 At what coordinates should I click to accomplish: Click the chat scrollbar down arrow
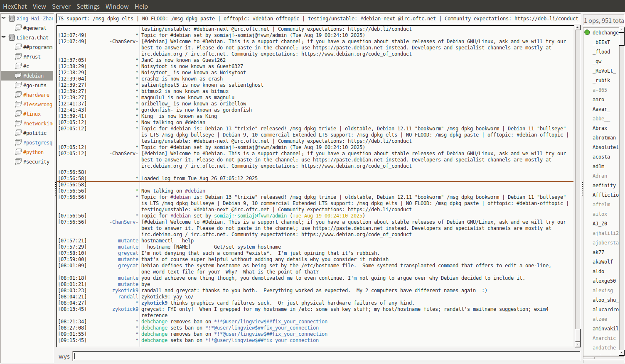tap(577, 344)
